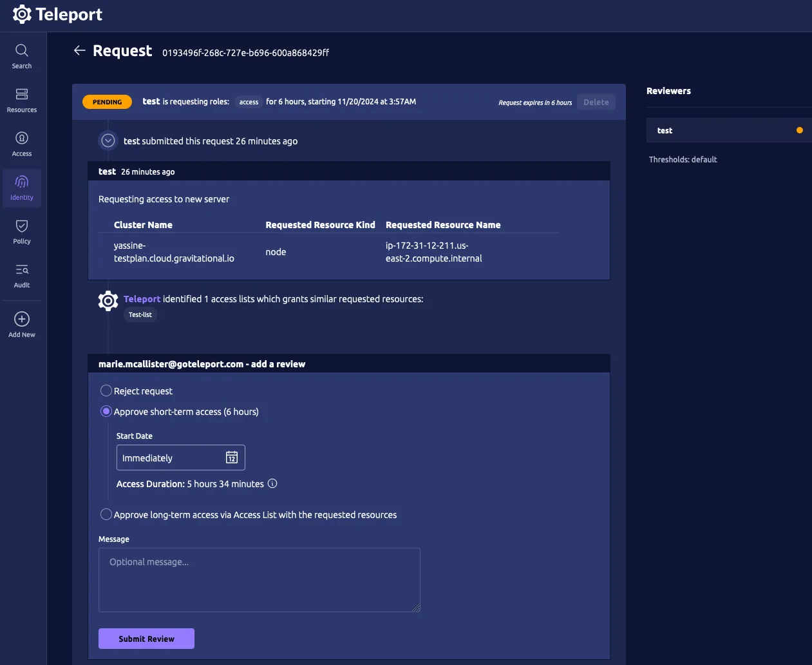Screen dimensions: 812x665
Task: Click the access role badge
Action: pyautogui.click(x=249, y=102)
